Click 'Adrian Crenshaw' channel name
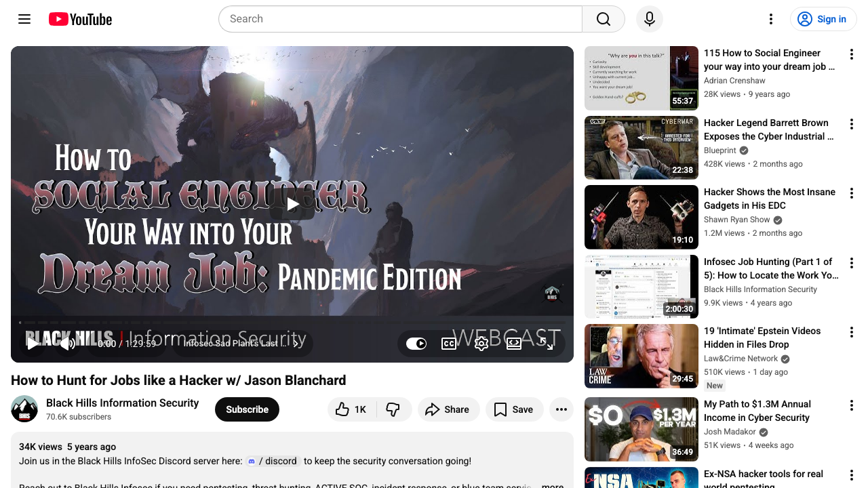Image resolution: width=868 pixels, height=488 pixels. coord(734,81)
